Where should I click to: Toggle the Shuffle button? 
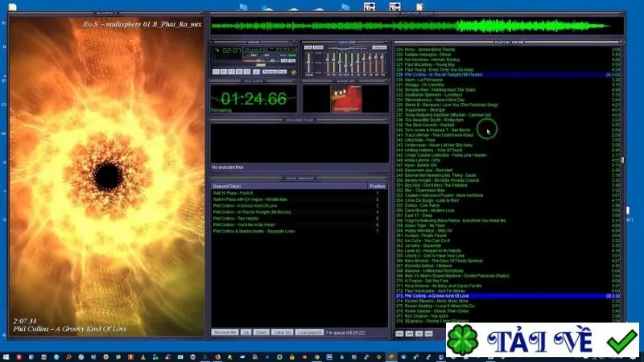[x=270, y=72]
